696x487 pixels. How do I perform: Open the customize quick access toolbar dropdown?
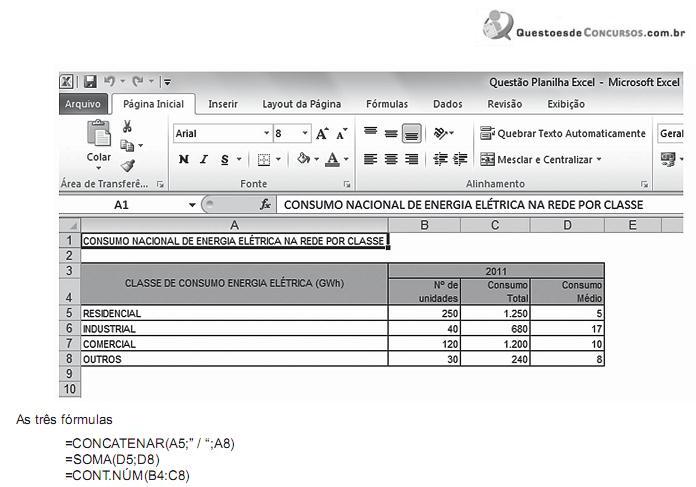click(x=167, y=82)
